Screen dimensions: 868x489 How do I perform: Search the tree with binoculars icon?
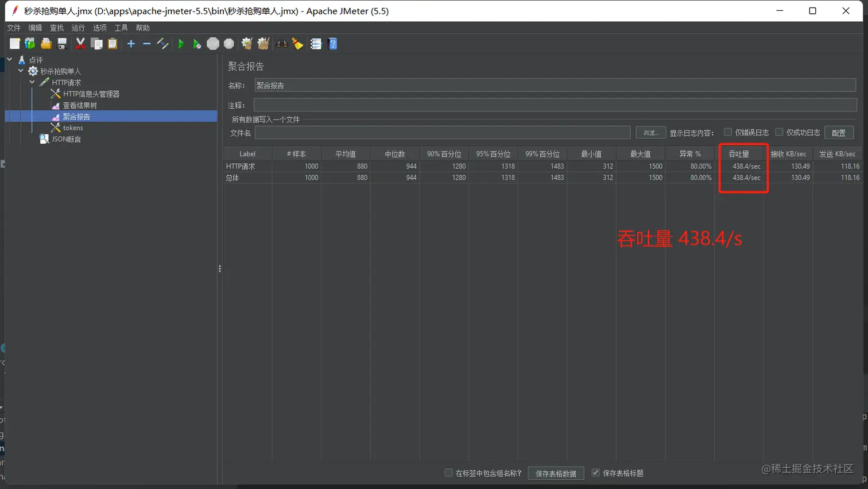click(281, 44)
